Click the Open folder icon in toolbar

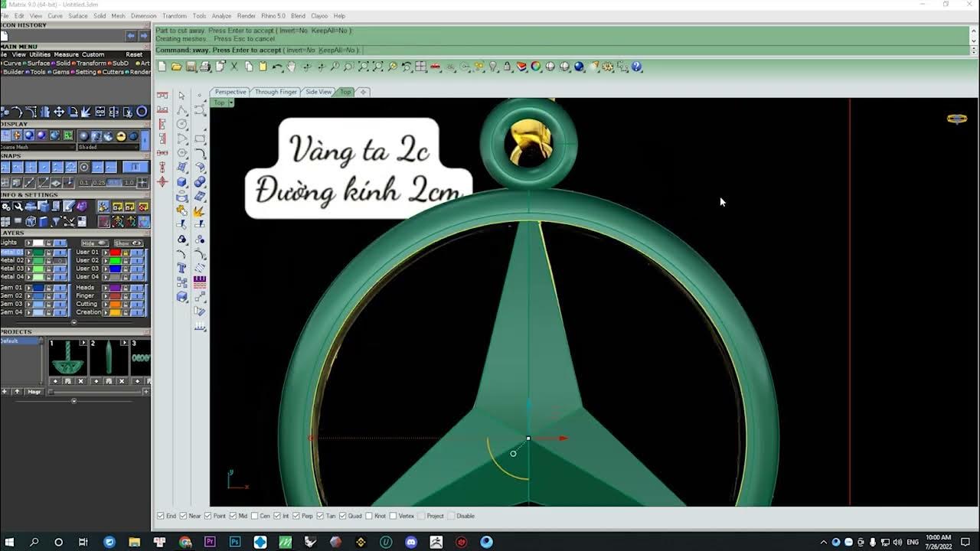[x=176, y=67]
